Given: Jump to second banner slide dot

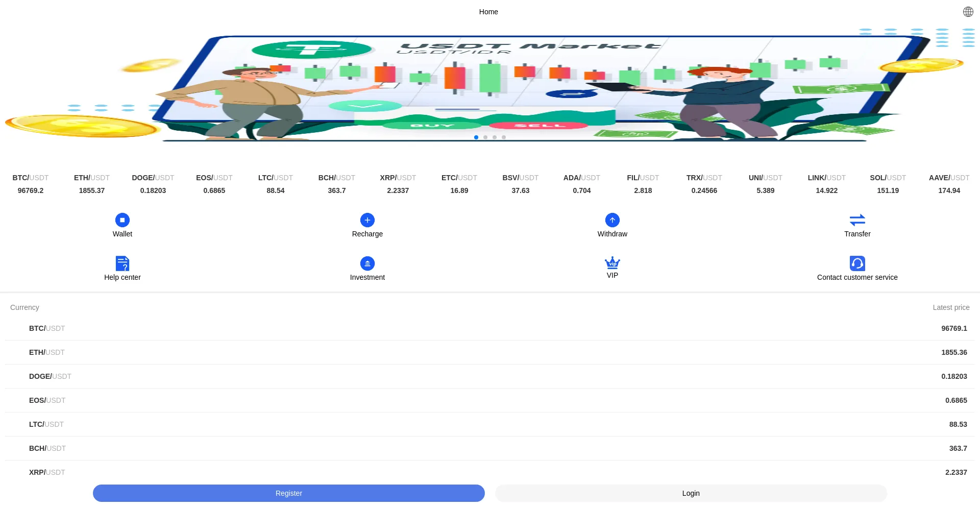Looking at the screenshot, I should click(485, 137).
